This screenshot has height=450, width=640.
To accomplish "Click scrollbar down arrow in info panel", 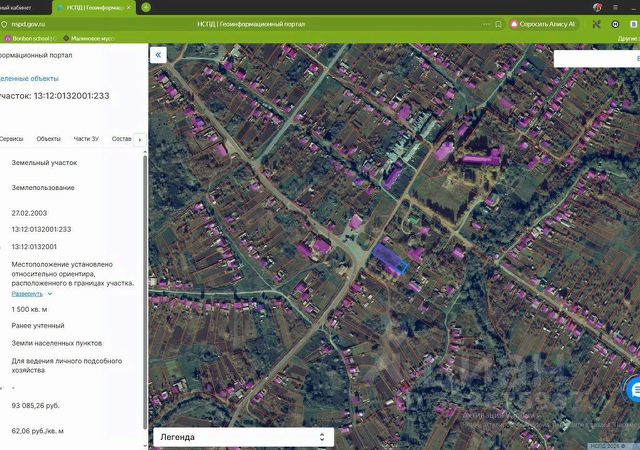I will tap(145, 446).
